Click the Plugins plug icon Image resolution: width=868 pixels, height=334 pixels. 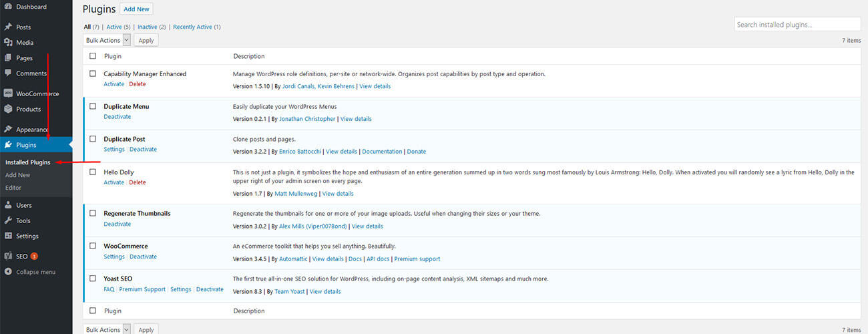[8, 145]
